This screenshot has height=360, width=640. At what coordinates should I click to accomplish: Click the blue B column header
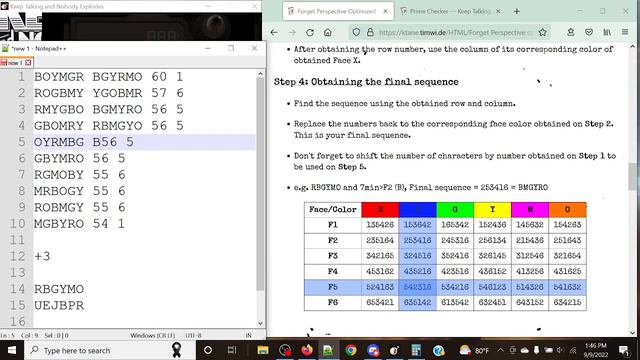(418, 210)
